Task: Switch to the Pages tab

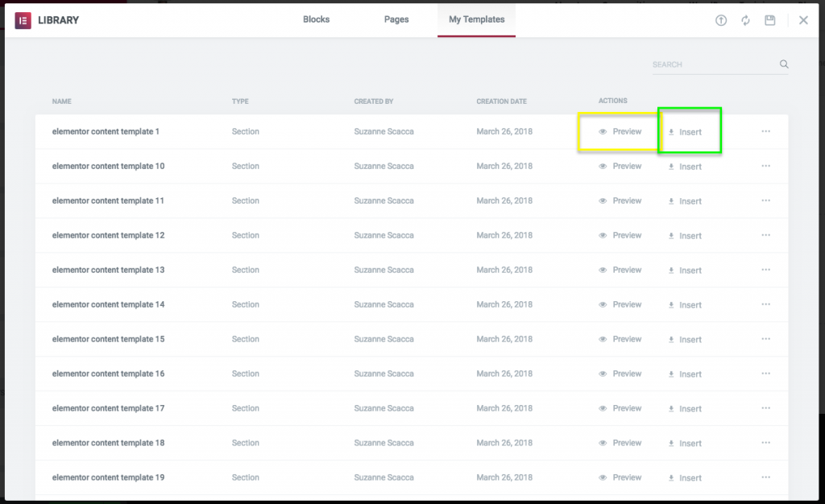Action: pos(396,19)
